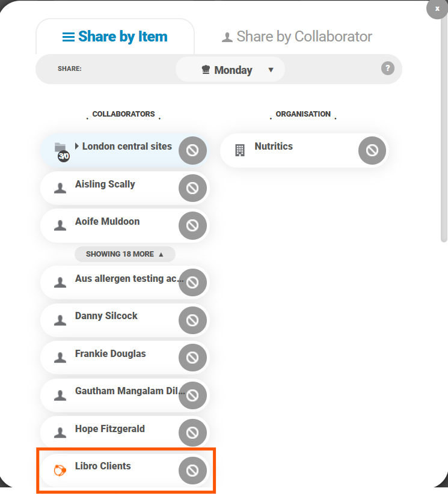Toggle sharing for London central sites

(192, 150)
